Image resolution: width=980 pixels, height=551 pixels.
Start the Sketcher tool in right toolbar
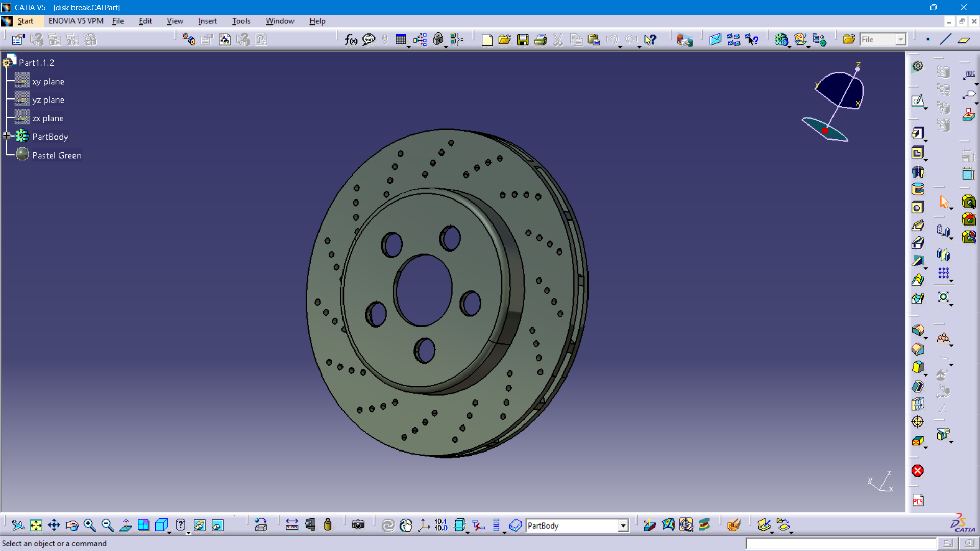[x=918, y=101]
